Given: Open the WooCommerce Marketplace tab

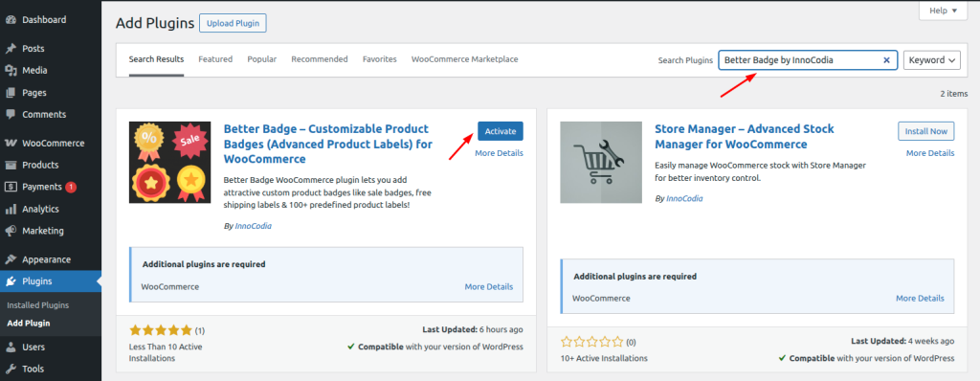Looking at the screenshot, I should click(464, 59).
